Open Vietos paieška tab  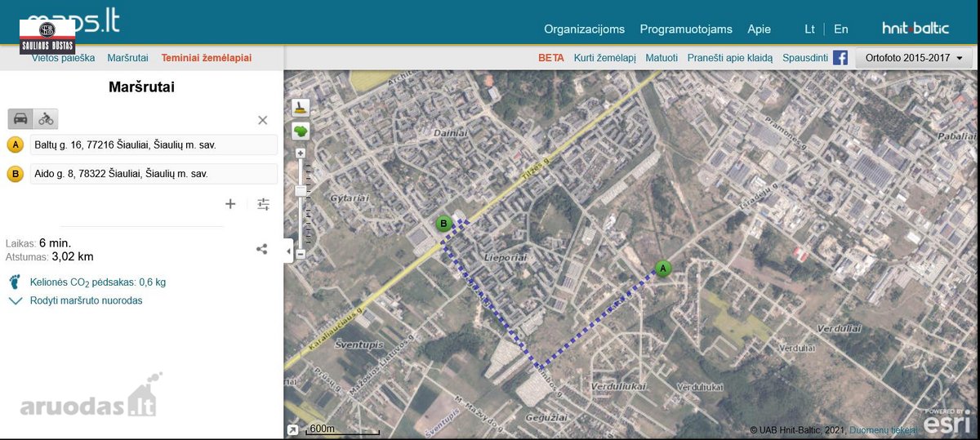point(64,58)
